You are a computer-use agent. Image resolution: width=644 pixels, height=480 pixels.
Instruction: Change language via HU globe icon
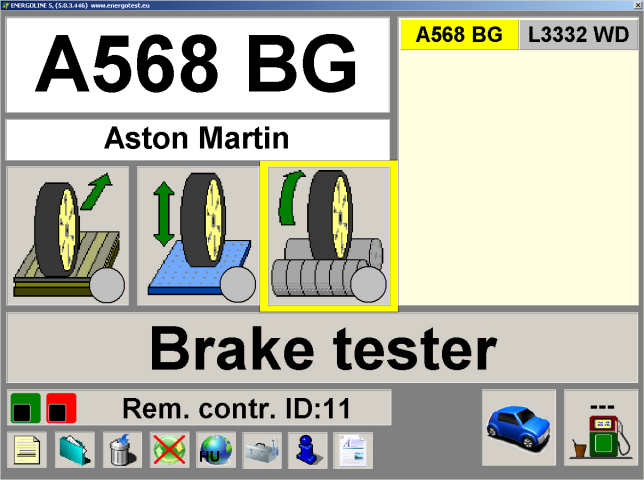click(216, 451)
